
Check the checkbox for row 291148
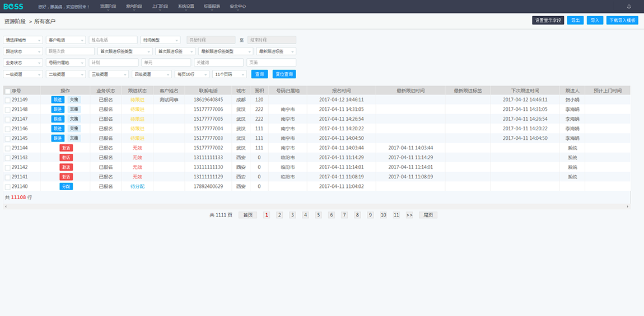(7, 110)
